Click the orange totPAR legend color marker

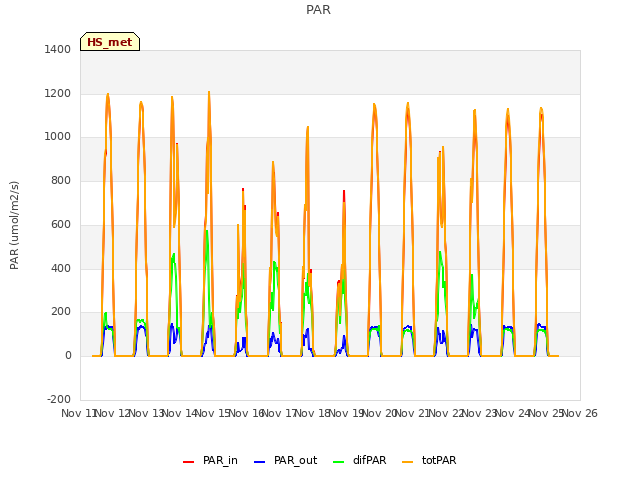[x=407, y=462]
